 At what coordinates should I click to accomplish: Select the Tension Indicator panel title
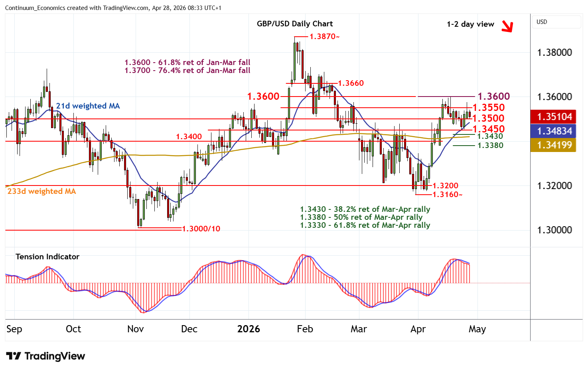coord(47,257)
